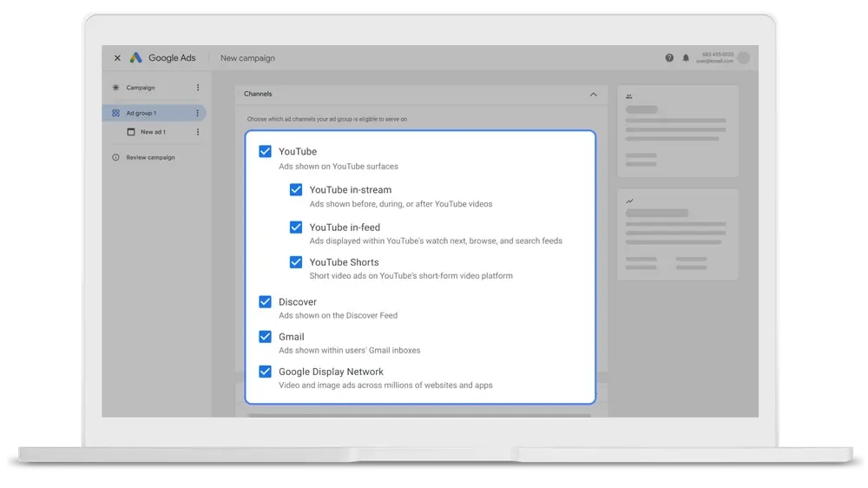Open Ad group 1 three-dot menu

click(x=198, y=113)
